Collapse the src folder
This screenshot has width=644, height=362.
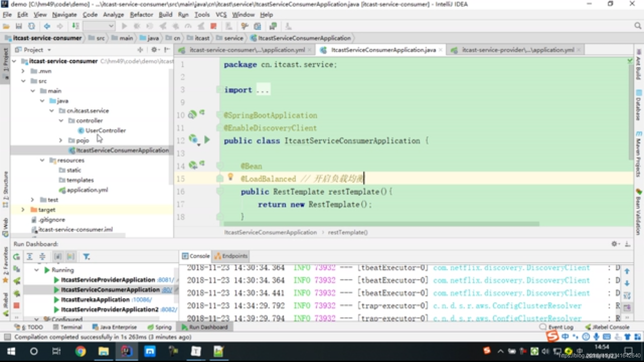coord(23,81)
